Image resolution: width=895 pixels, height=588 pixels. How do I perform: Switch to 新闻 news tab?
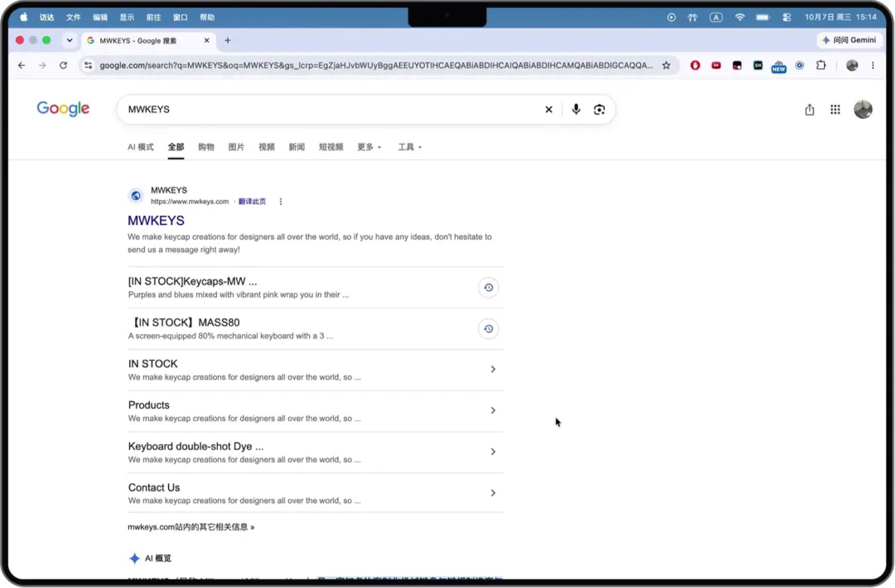coord(296,147)
